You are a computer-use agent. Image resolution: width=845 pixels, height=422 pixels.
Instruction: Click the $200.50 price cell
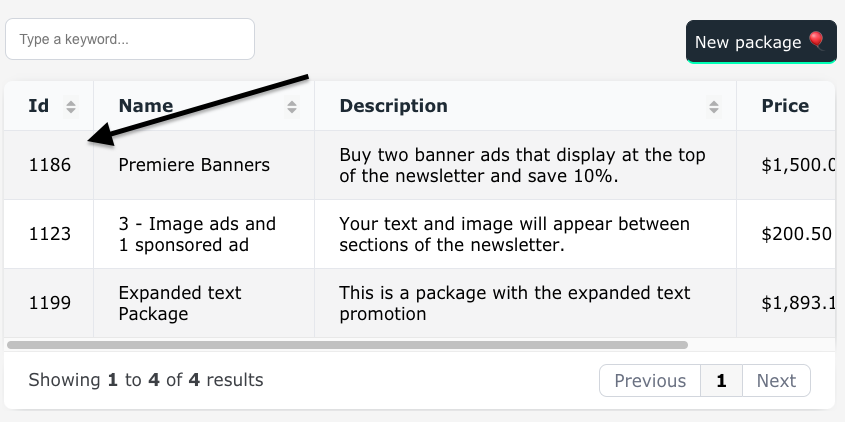[786, 234]
